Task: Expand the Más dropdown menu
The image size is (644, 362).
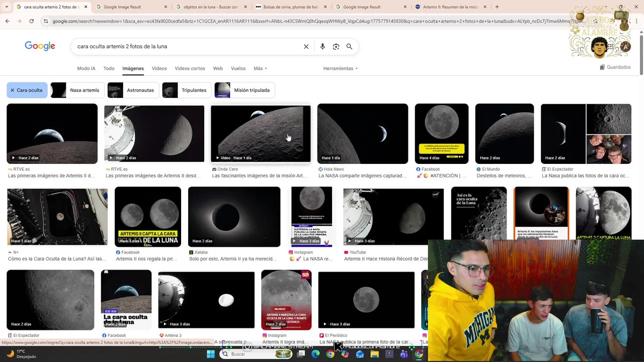Action: [x=260, y=68]
